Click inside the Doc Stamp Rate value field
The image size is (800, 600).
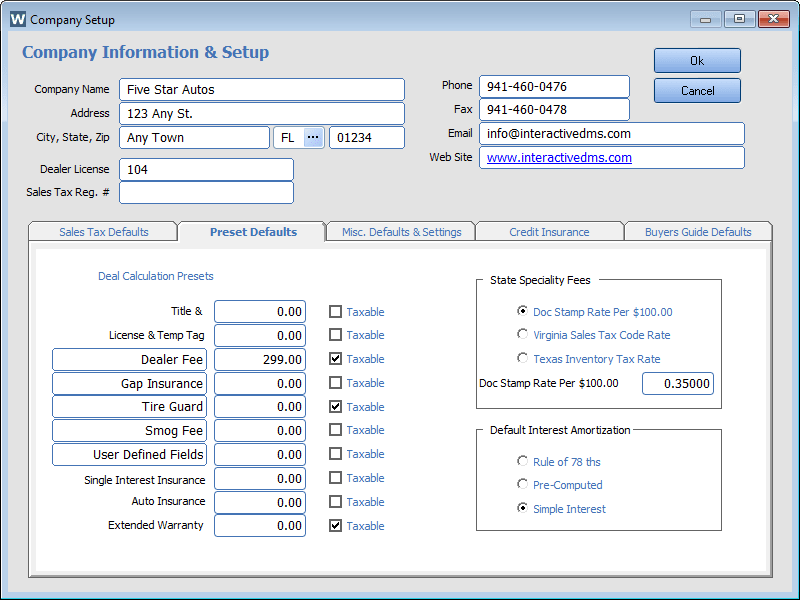(677, 383)
